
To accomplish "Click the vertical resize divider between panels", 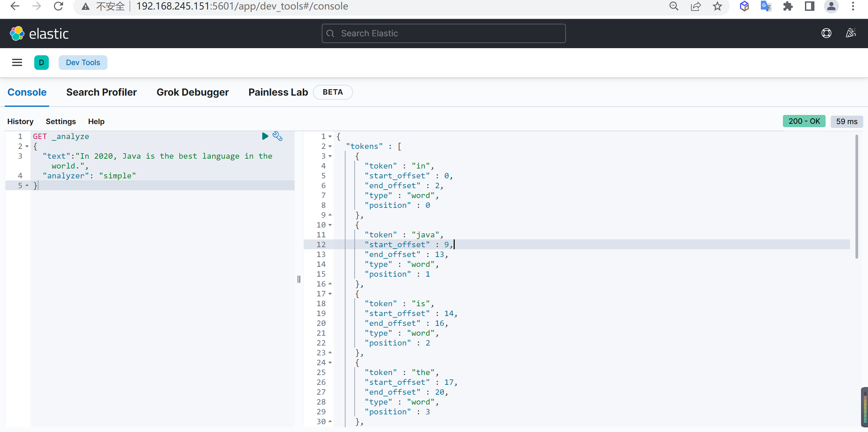I will pyautogui.click(x=298, y=279).
